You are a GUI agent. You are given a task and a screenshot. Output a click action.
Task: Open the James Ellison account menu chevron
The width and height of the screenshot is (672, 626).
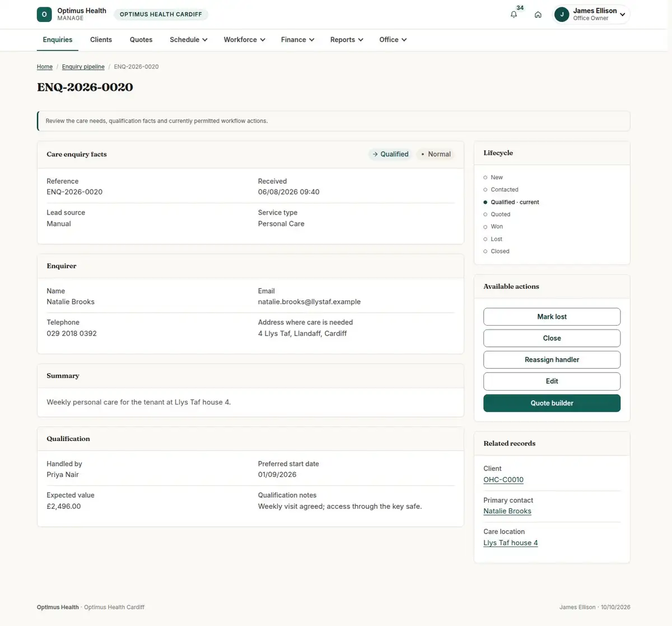pyautogui.click(x=622, y=15)
